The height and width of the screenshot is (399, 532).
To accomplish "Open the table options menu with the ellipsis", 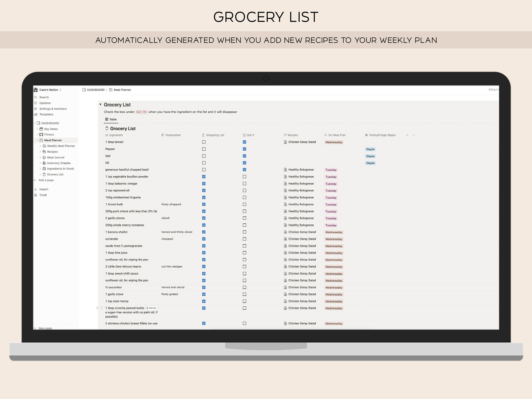I will tap(414, 135).
